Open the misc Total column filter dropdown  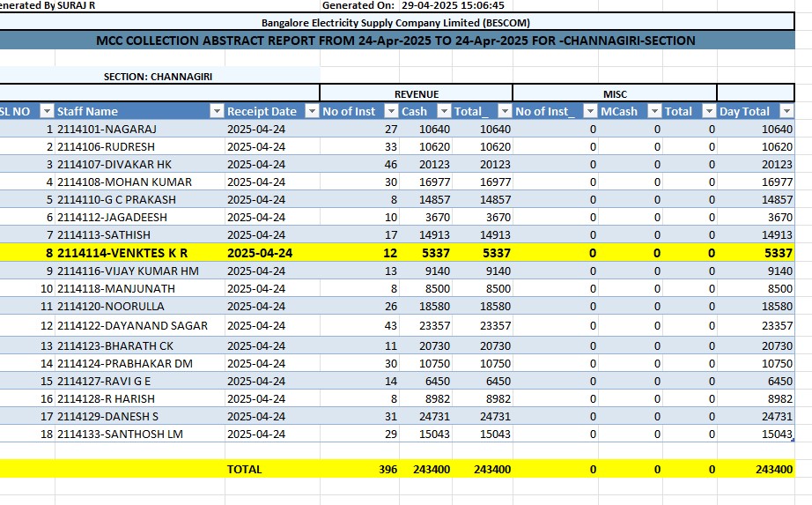pos(709,111)
